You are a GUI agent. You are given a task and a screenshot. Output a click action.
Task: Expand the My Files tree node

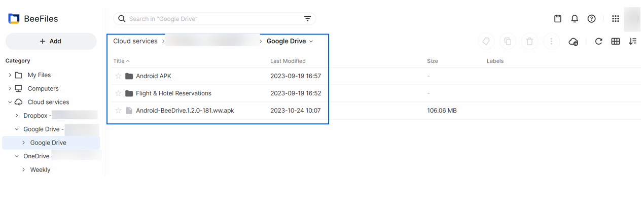10,75
